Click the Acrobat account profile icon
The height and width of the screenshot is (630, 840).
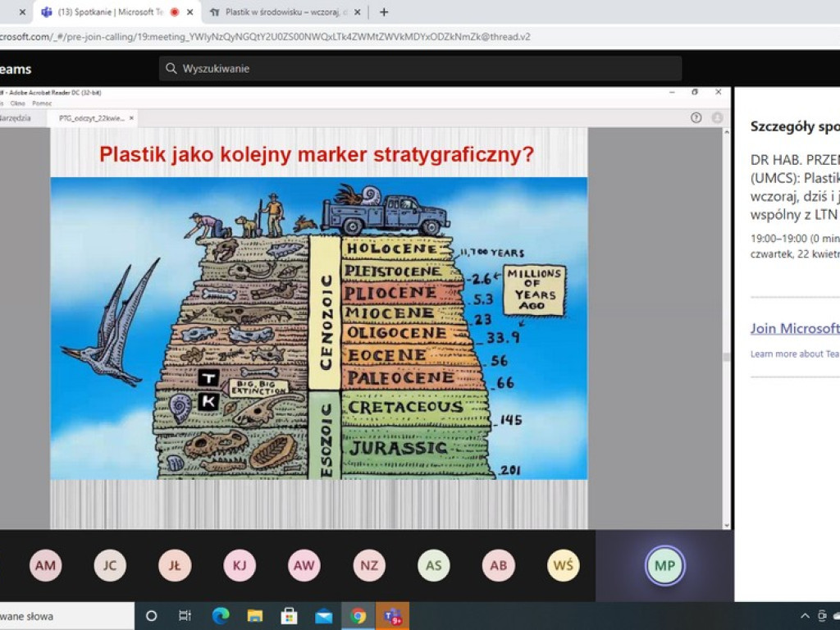[717, 118]
